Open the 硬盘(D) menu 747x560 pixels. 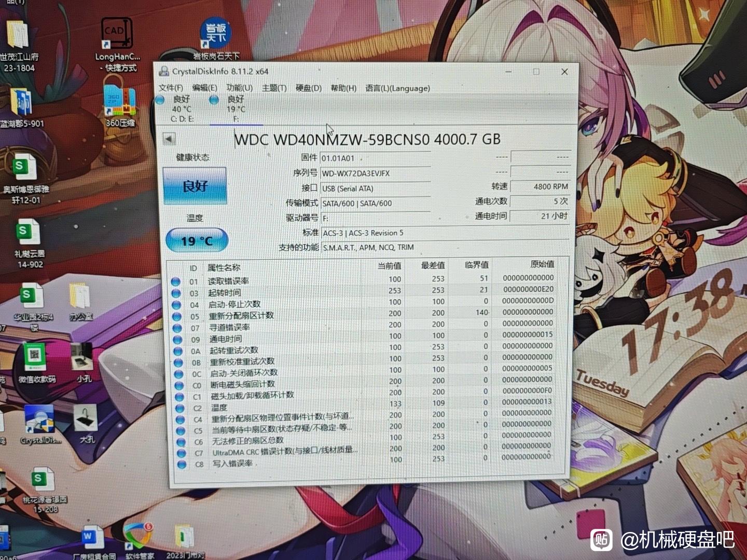[309, 88]
